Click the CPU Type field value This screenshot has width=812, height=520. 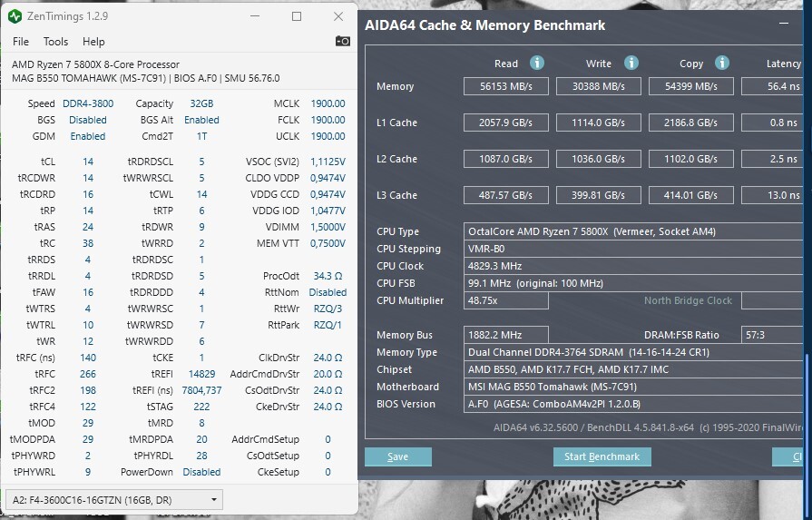pos(633,231)
